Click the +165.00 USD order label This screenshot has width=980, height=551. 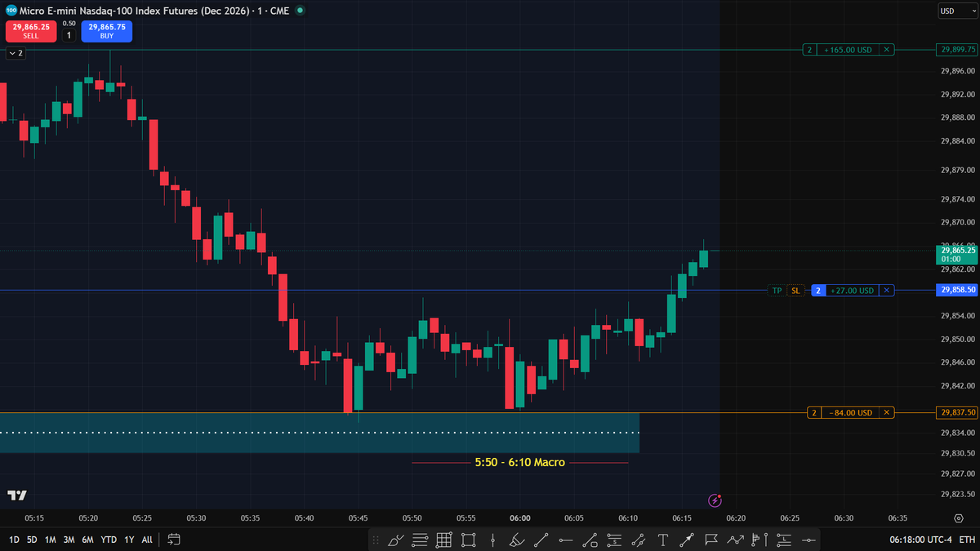click(x=849, y=50)
